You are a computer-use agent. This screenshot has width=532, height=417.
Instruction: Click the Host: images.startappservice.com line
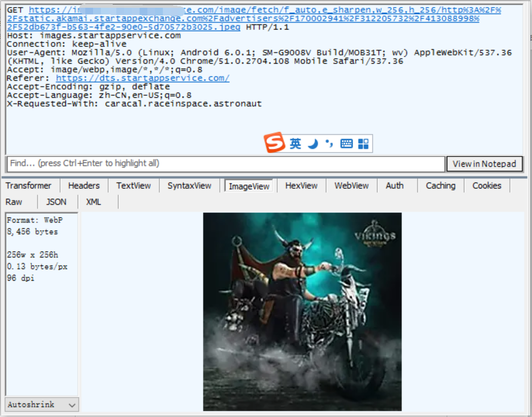[x=94, y=36]
